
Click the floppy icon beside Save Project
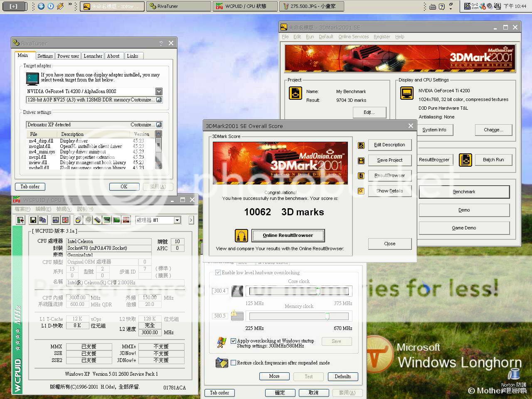[x=361, y=160]
